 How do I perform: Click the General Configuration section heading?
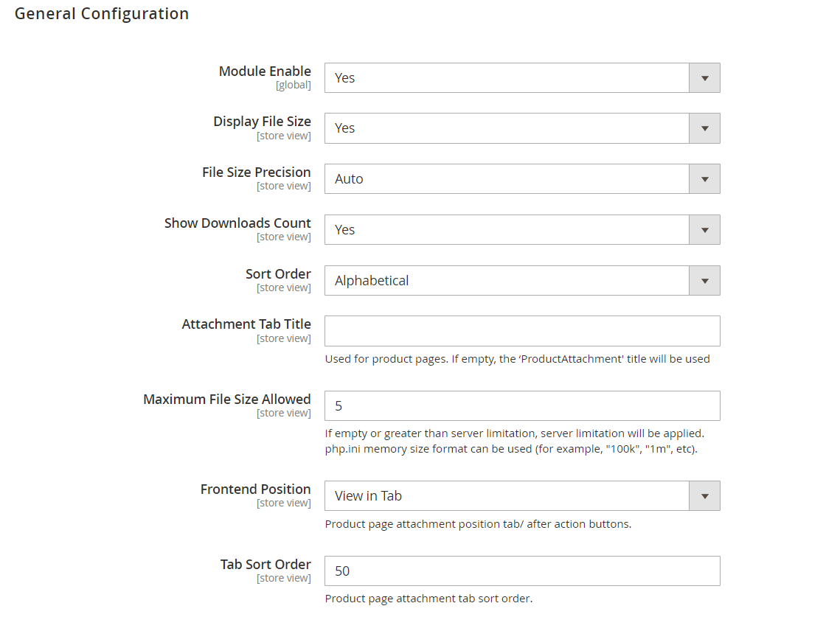click(x=102, y=14)
